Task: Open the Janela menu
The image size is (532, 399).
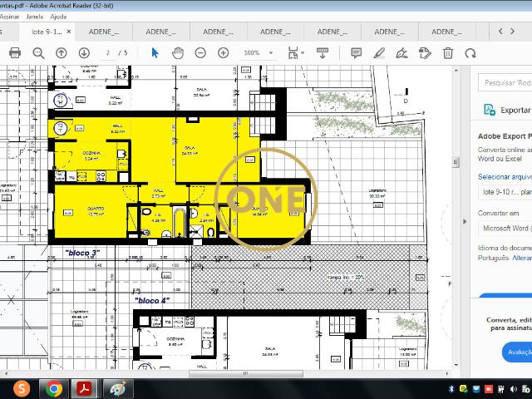Action: pyautogui.click(x=36, y=16)
